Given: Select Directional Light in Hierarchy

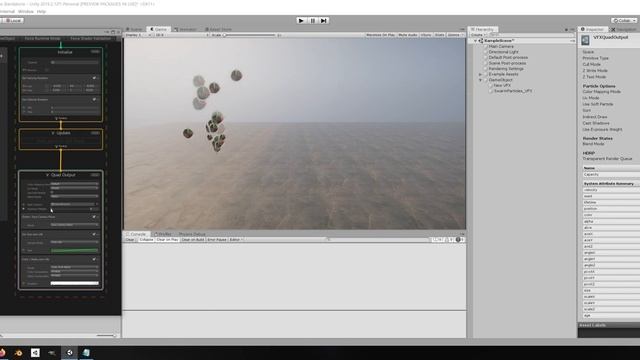Looking at the screenshot, I should pyautogui.click(x=503, y=52).
